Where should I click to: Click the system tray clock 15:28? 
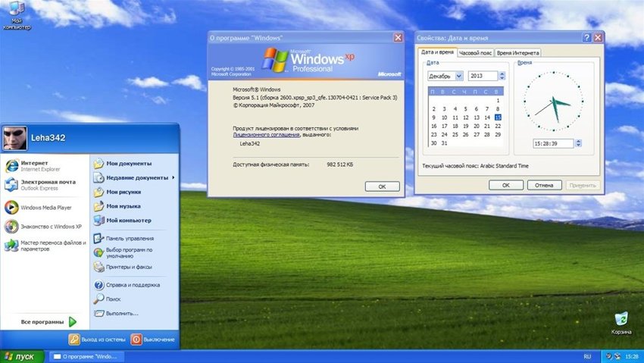pyautogui.click(x=632, y=356)
